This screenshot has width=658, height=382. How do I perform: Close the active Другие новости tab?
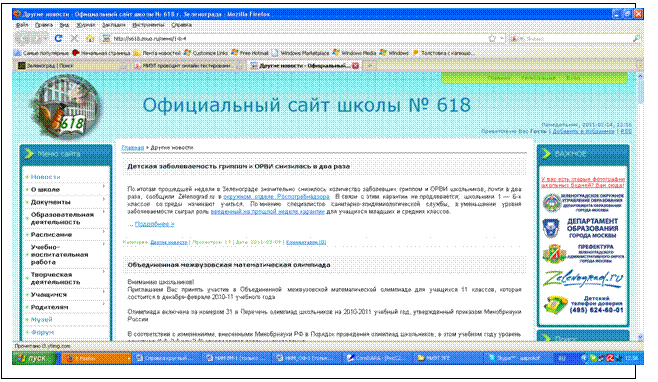point(355,65)
